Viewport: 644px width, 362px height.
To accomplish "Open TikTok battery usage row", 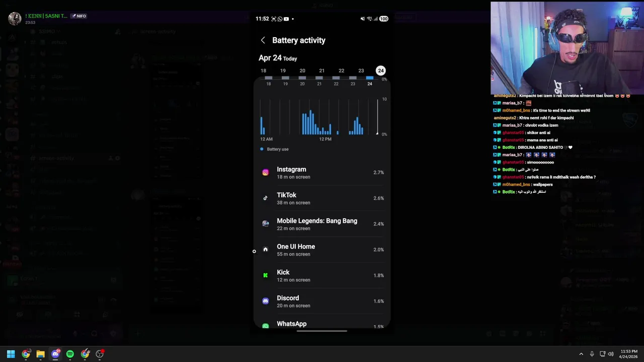I will coord(322,198).
